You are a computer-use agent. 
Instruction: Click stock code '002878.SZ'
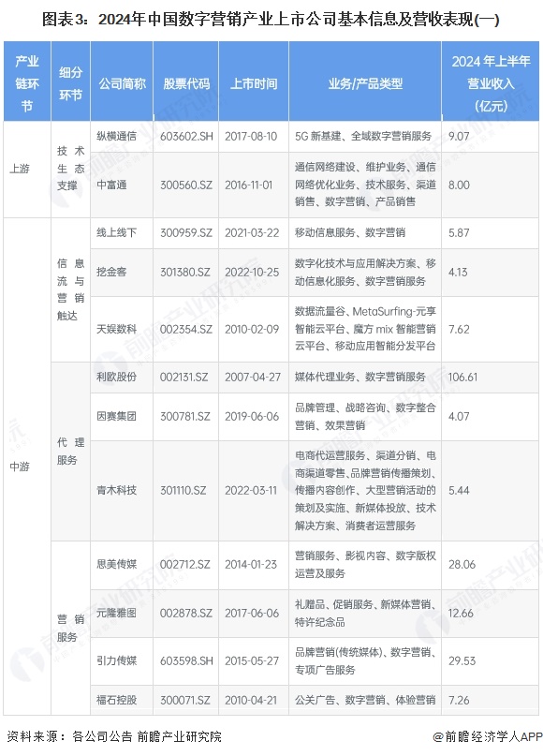186,613
